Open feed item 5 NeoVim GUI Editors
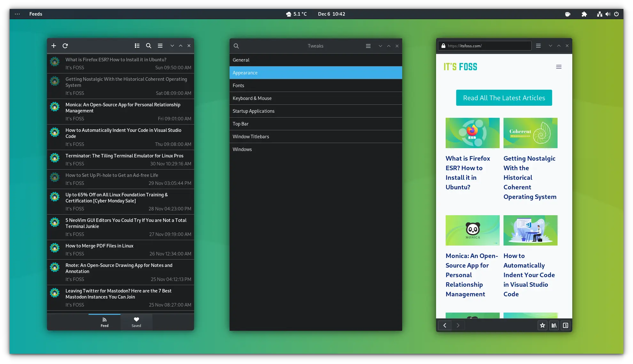633x364 pixels. click(x=121, y=227)
